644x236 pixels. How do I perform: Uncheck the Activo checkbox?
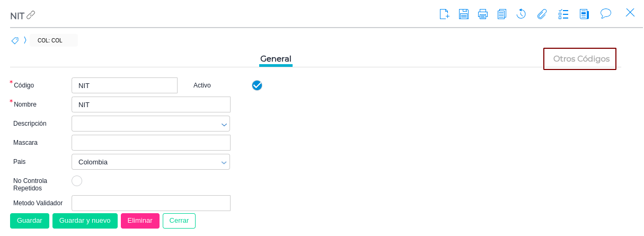pos(257,85)
